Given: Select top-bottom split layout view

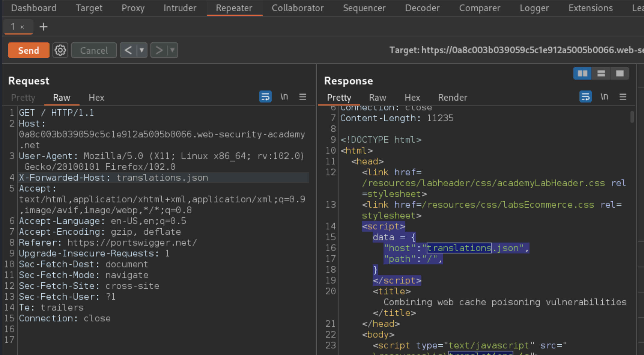Looking at the screenshot, I should pos(601,73).
